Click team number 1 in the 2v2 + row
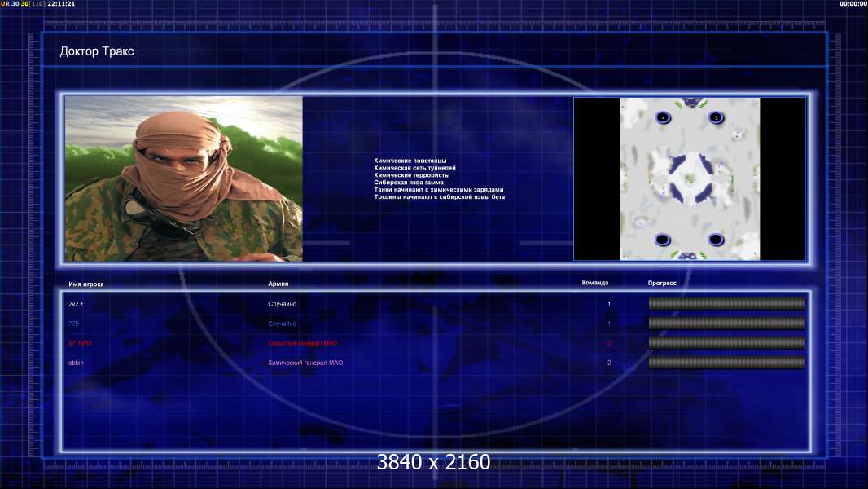868x489 pixels. [609, 304]
